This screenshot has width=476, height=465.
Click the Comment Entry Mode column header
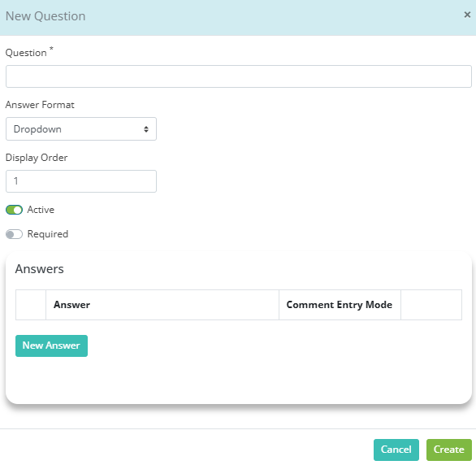pyautogui.click(x=340, y=305)
